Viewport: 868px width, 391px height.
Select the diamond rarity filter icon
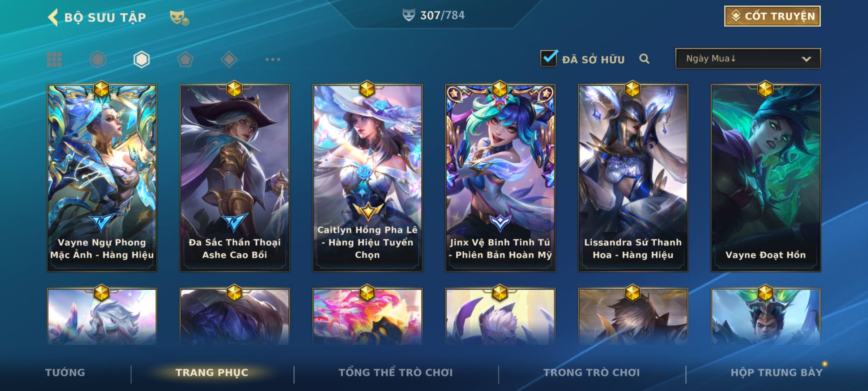coord(229,59)
